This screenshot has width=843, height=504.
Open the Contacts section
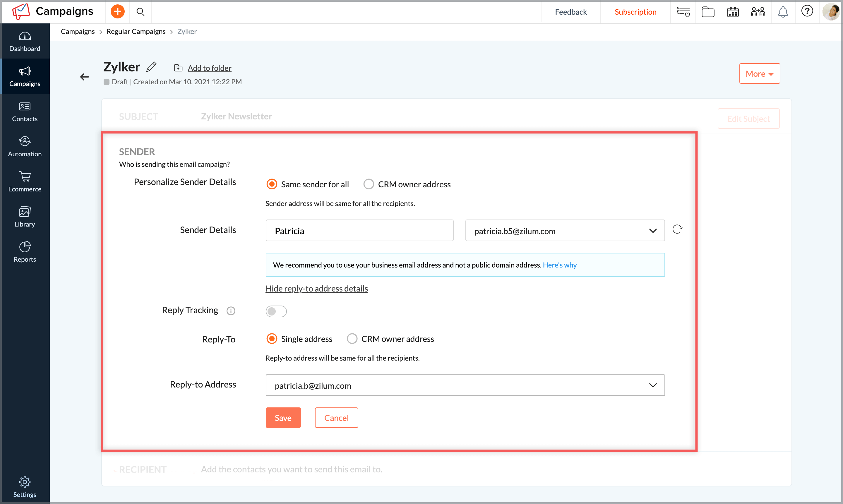25,111
